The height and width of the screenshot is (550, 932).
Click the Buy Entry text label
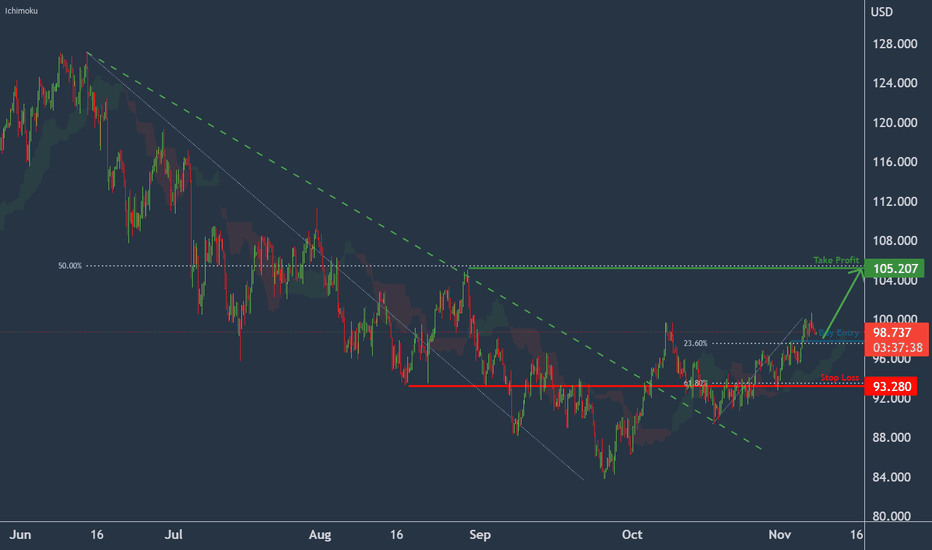pyautogui.click(x=839, y=332)
